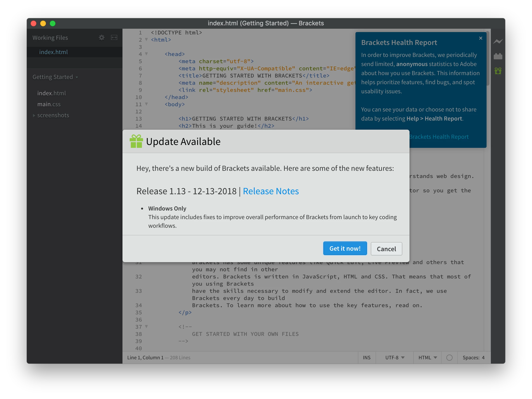Click Cancel in the update dialog
The height and width of the screenshot is (399, 532).
pyautogui.click(x=386, y=249)
